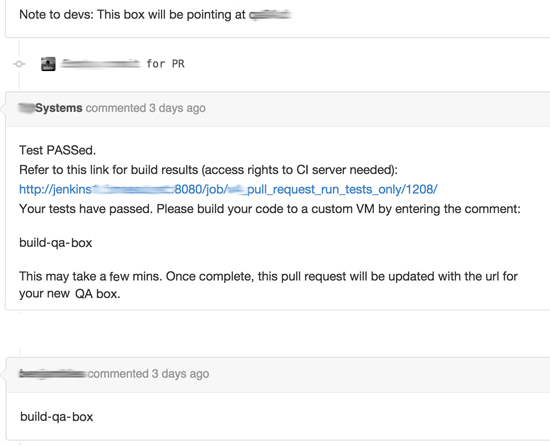Click "3 days ago" timestamp on last comment
The width and height of the screenshot is (550, 446).
(180, 374)
